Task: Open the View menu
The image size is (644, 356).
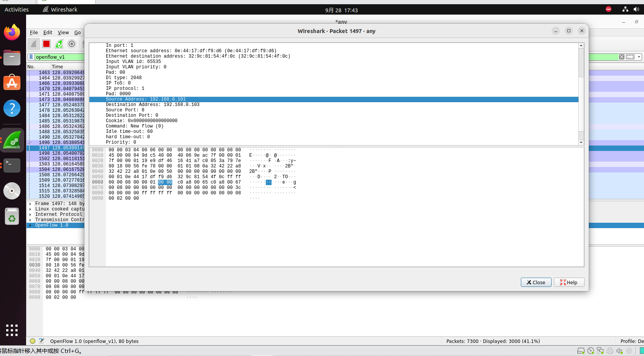Action: click(x=63, y=33)
